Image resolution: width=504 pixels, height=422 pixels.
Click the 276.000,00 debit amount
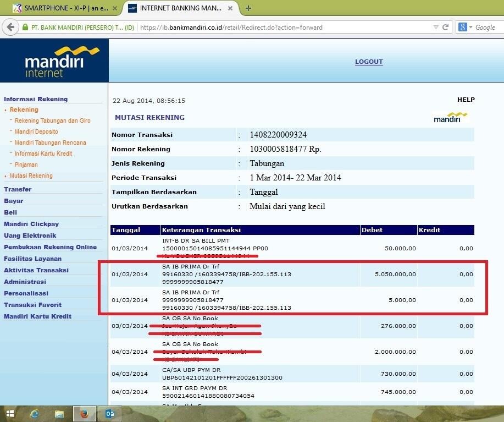click(x=398, y=326)
